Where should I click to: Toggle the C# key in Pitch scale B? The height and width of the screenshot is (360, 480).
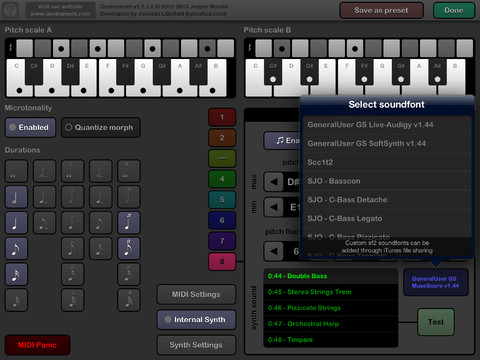273,72
